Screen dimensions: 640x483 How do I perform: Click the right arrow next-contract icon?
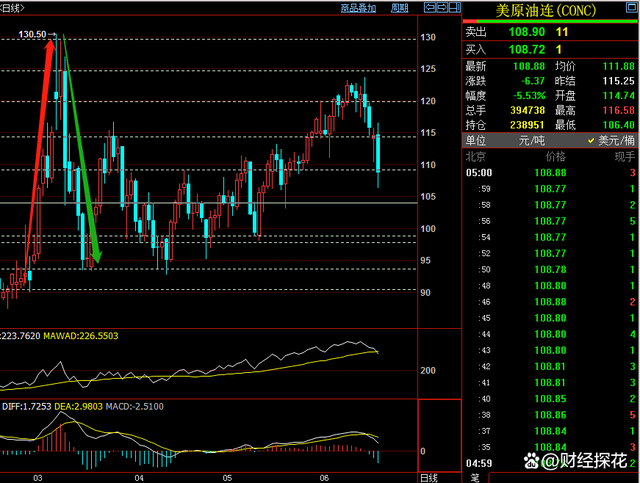pos(442,7)
